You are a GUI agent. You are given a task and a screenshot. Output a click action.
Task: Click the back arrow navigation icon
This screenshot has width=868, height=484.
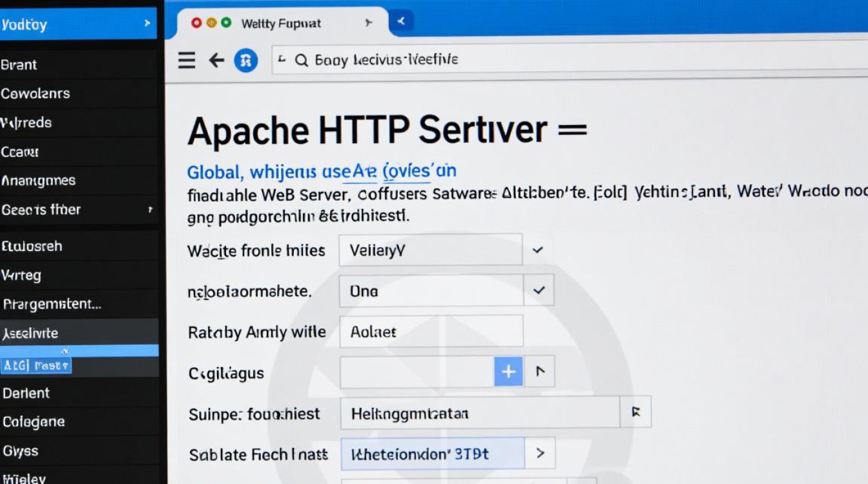click(x=216, y=61)
